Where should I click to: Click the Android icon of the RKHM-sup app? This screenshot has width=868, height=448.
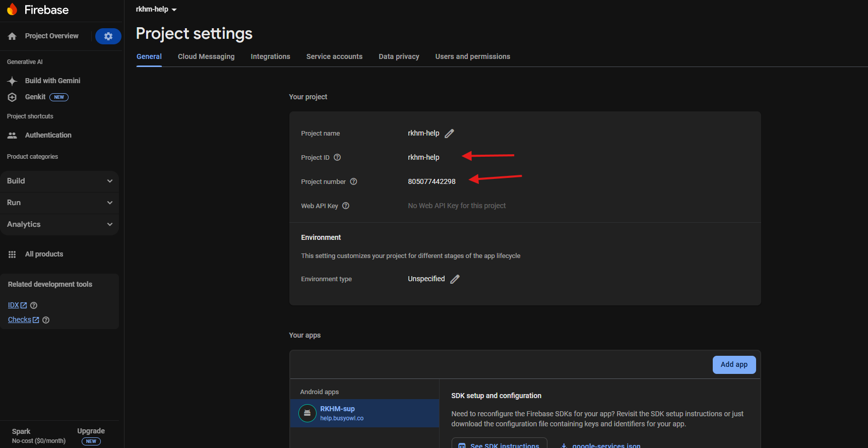pos(307,413)
